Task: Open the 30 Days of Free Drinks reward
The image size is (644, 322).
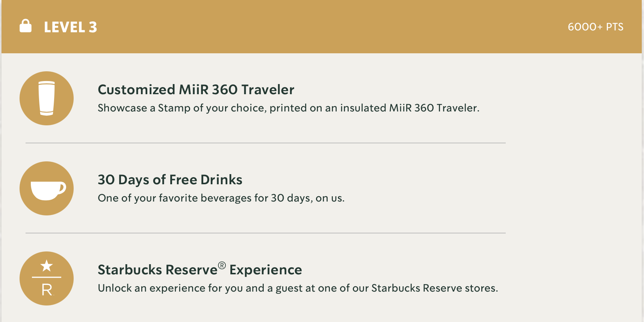Action: 170,180
